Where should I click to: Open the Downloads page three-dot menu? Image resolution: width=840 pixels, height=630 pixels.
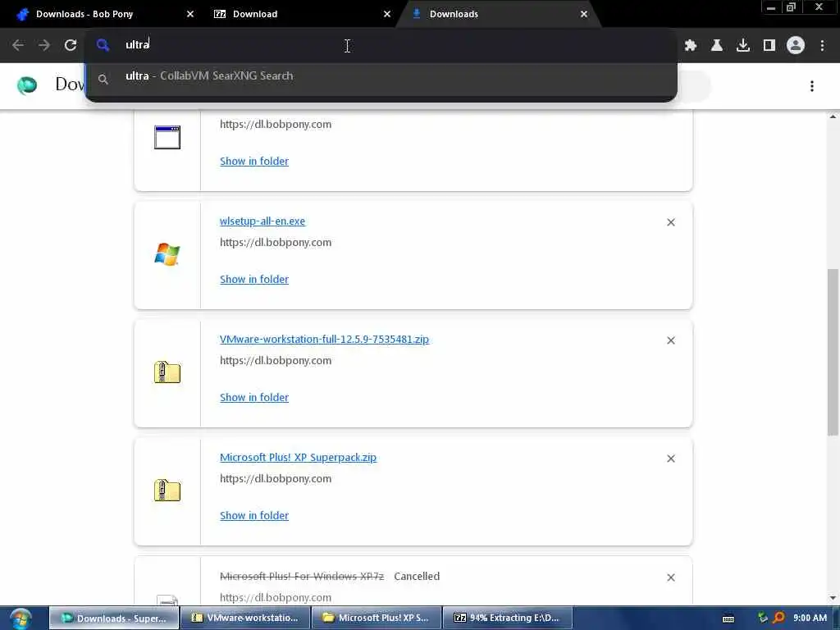click(812, 86)
